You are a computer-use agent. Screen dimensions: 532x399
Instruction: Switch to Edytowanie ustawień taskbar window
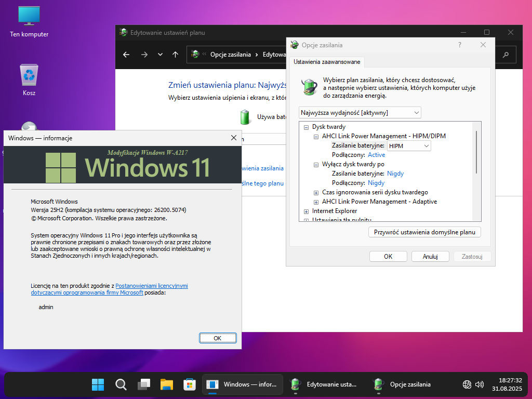326,384
